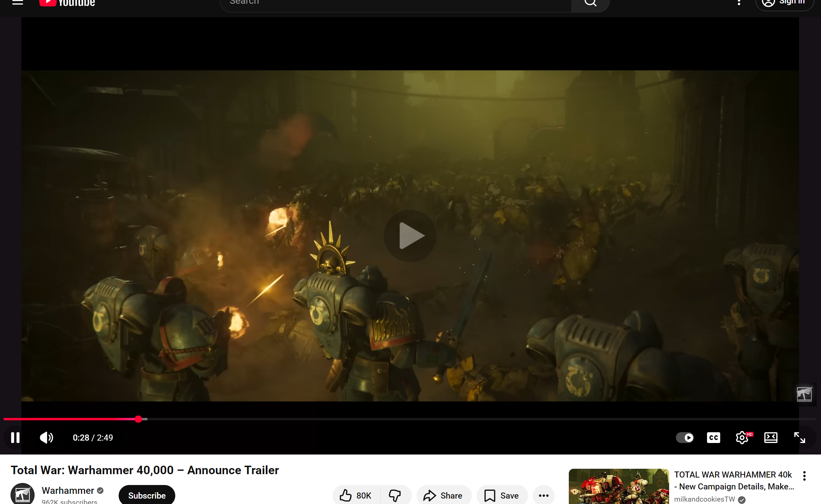This screenshot has height=504, width=821.
Task: Exit full screen mode
Action: (799, 438)
